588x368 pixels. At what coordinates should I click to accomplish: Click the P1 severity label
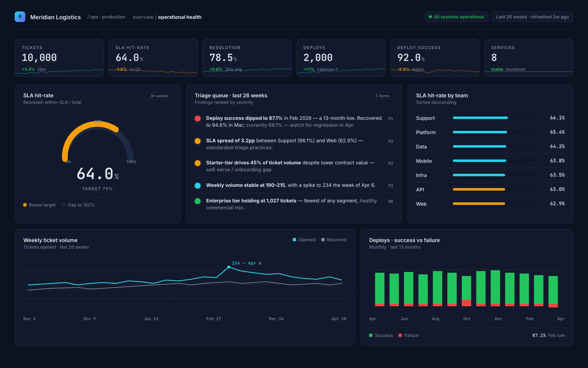pos(390,119)
